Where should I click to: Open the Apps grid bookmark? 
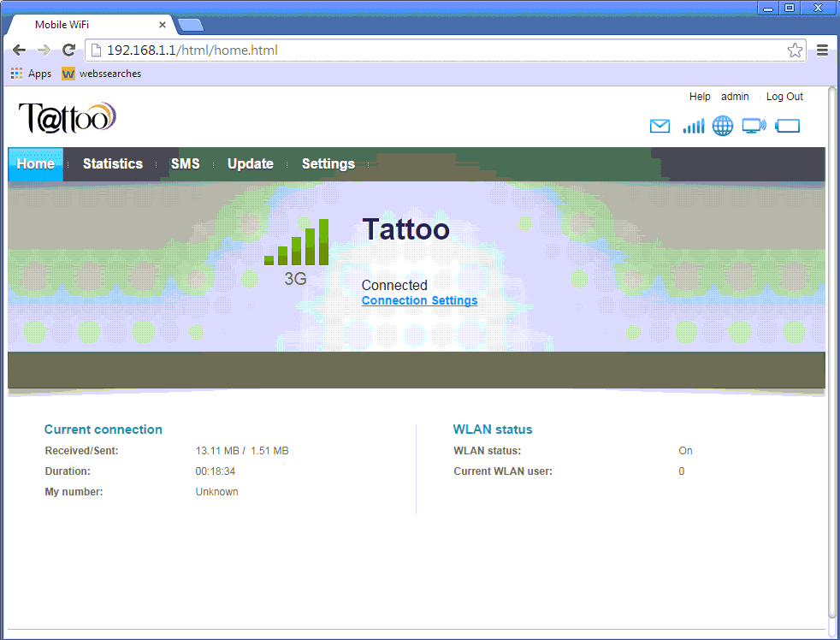(x=31, y=74)
